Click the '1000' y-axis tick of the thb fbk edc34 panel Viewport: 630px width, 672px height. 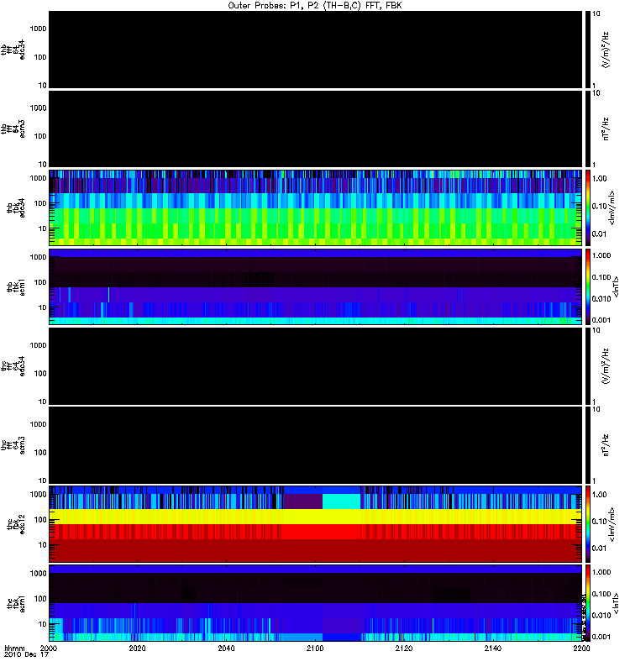[x=38, y=178]
